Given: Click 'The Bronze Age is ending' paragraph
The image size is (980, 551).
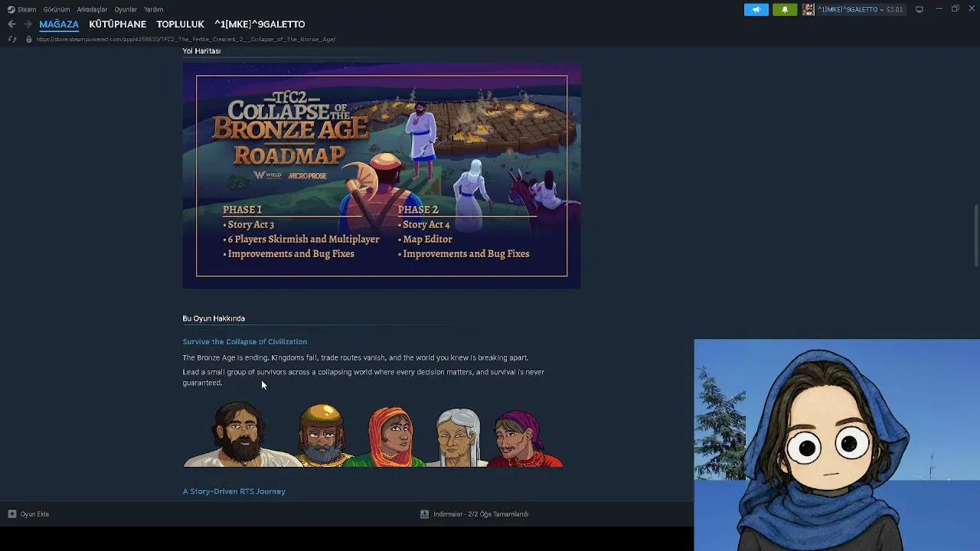Looking at the screenshot, I should coord(355,357).
